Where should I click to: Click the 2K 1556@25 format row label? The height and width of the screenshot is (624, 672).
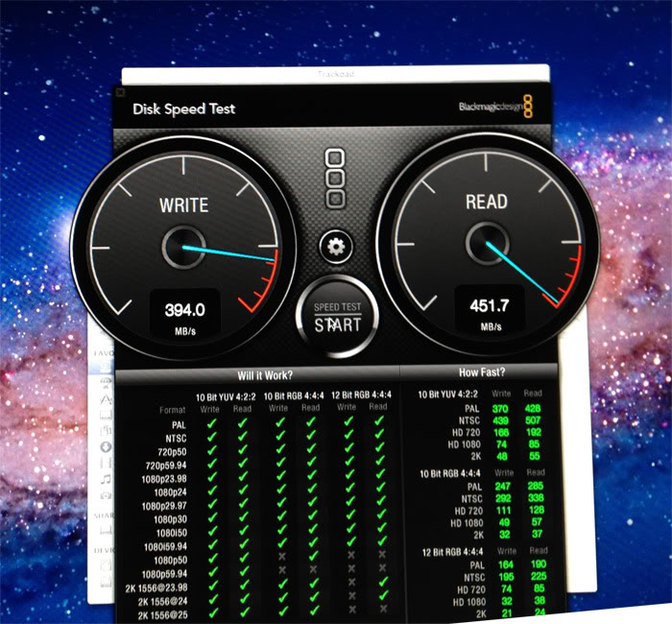163,615
